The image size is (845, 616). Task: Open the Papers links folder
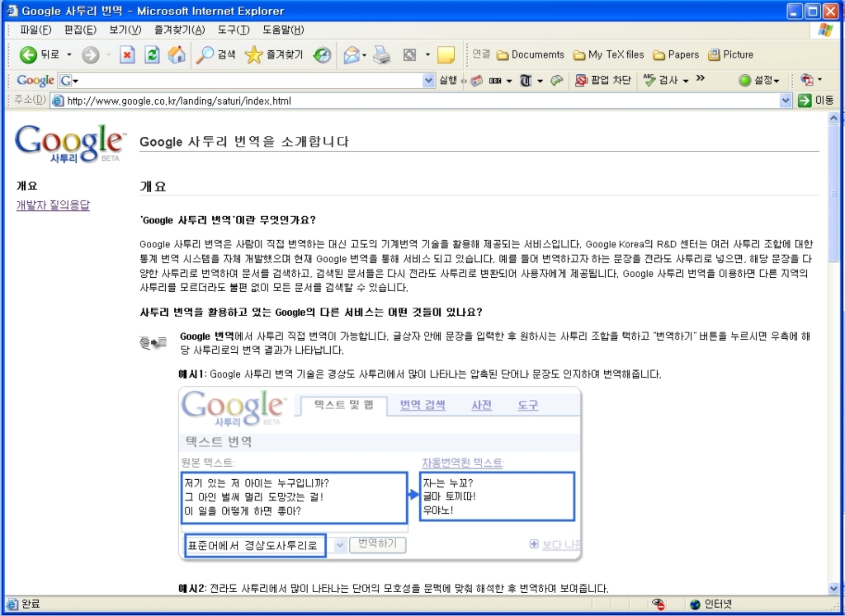(676, 54)
